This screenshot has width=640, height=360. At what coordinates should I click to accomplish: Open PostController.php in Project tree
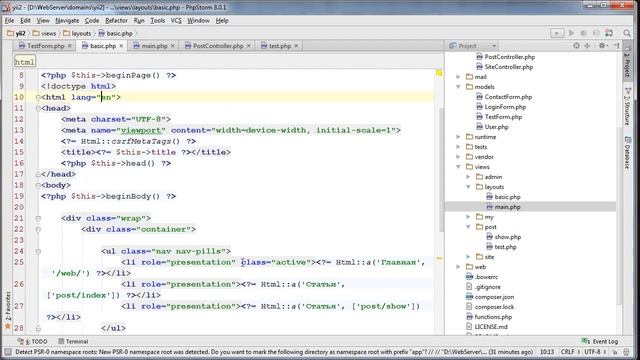[x=509, y=57]
